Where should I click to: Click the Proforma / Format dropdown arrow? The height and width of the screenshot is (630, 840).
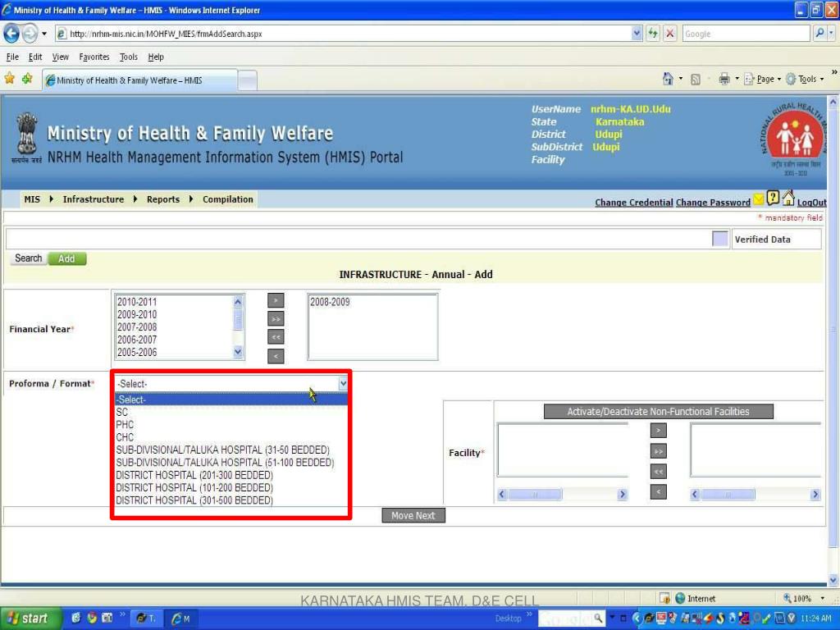[x=343, y=383]
